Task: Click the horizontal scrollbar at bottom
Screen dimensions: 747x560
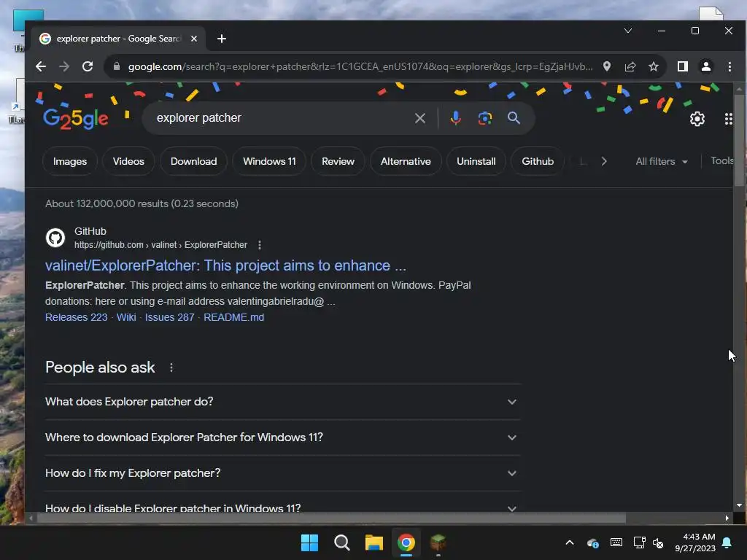Action: [x=331, y=518]
